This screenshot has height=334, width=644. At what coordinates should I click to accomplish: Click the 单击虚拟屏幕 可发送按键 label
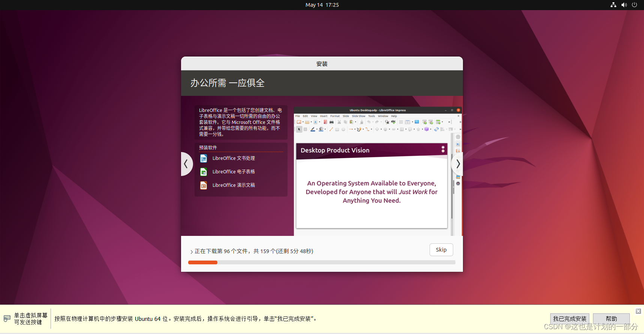[x=31, y=319]
